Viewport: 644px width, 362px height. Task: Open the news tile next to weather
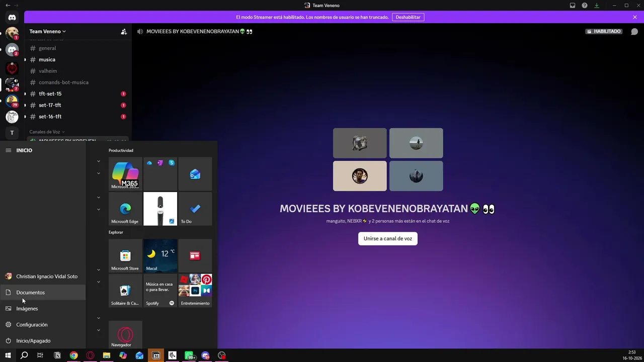pos(195,256)
